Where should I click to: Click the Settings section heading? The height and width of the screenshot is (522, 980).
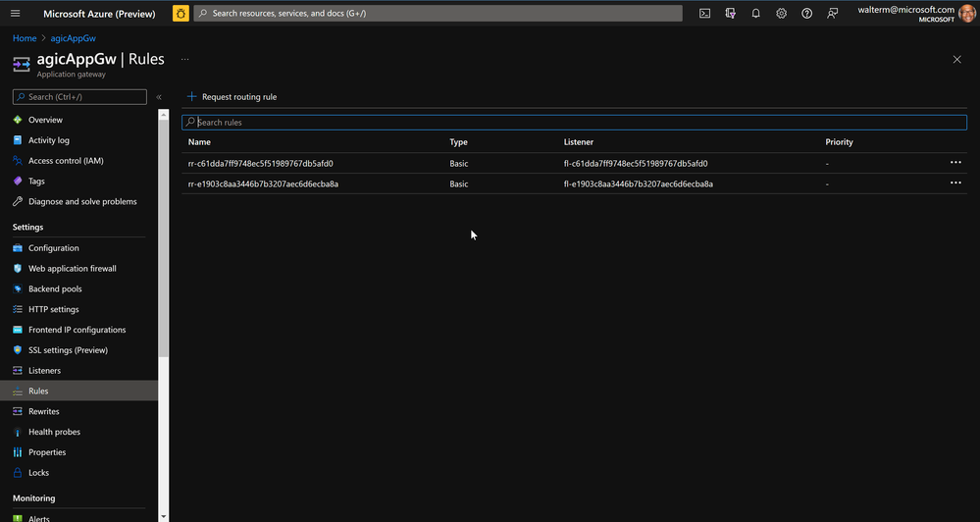pyautogui.click(x=28, y=227)
